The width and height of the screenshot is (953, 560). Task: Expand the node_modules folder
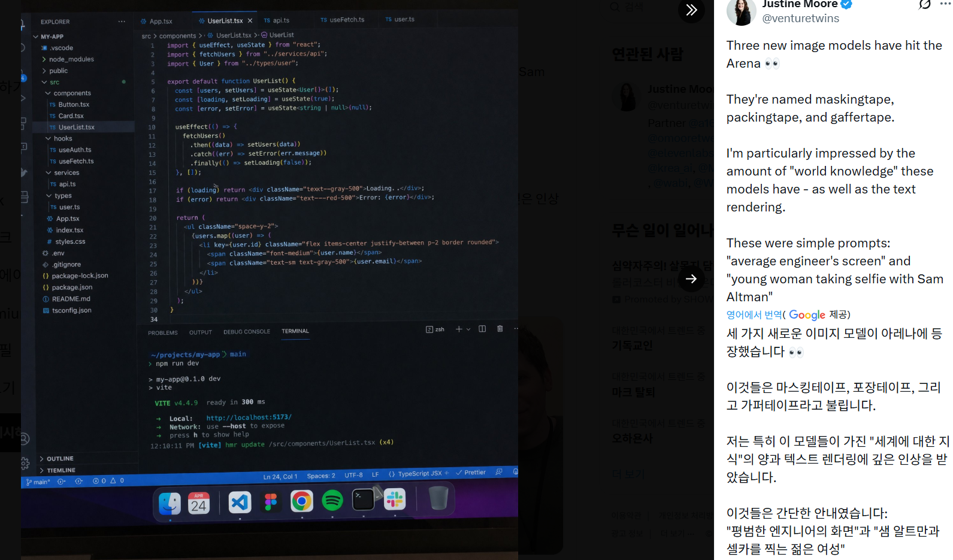point(71,59)
